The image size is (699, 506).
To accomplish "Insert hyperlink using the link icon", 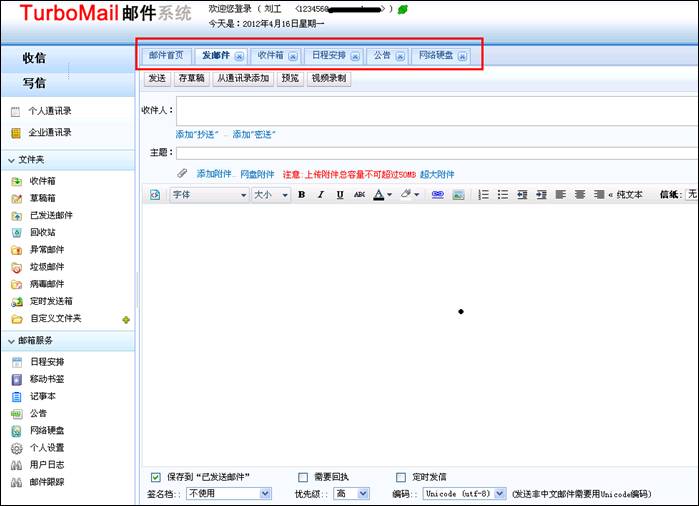I will pyautogui.click(x=437, y=195).
